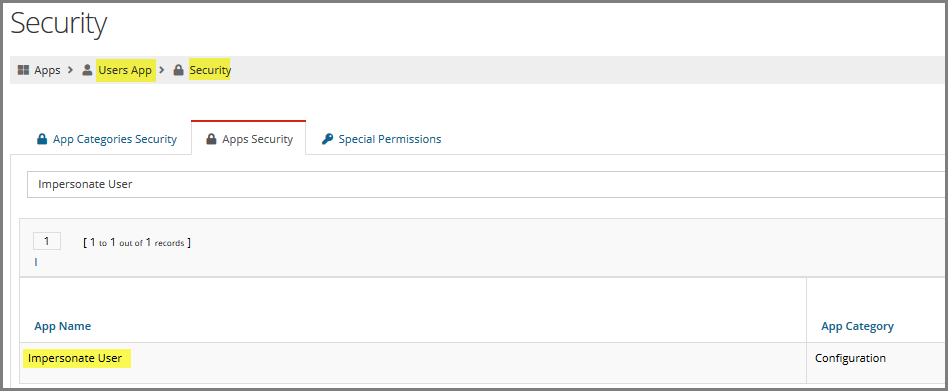948x391 pixels.
Task: Sort by the App Category column header
Action: click(857, 326)
